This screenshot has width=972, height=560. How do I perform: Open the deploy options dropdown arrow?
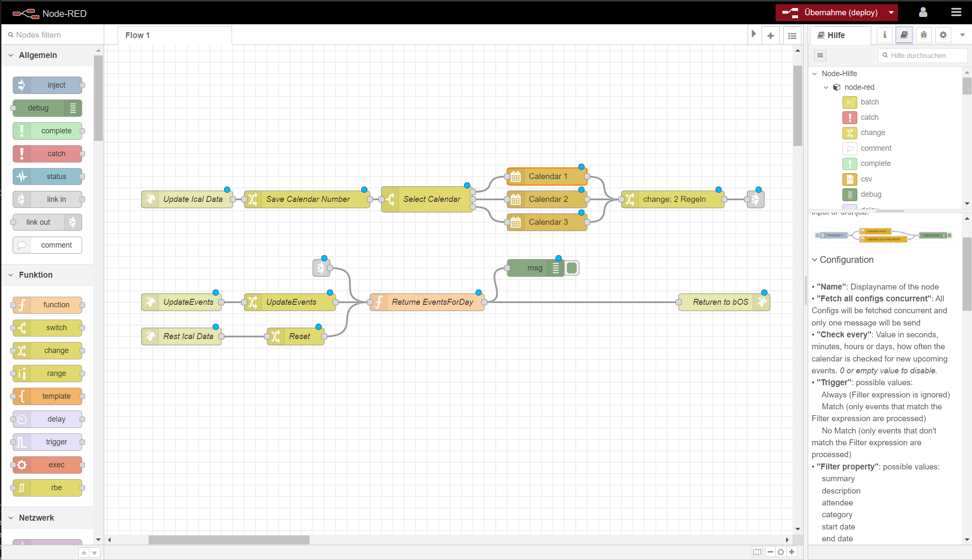tap(891, 13)
